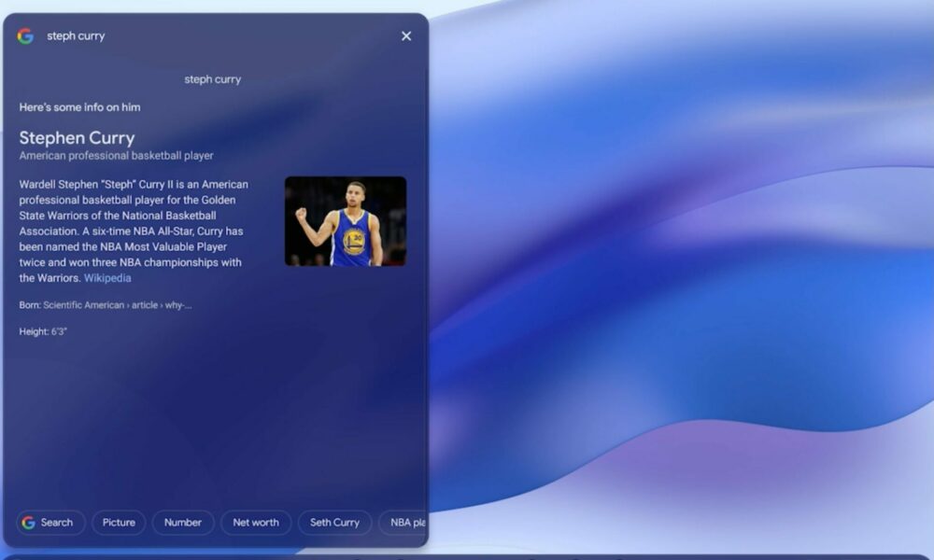Select the Picture suggestion chip

[119, 523]
